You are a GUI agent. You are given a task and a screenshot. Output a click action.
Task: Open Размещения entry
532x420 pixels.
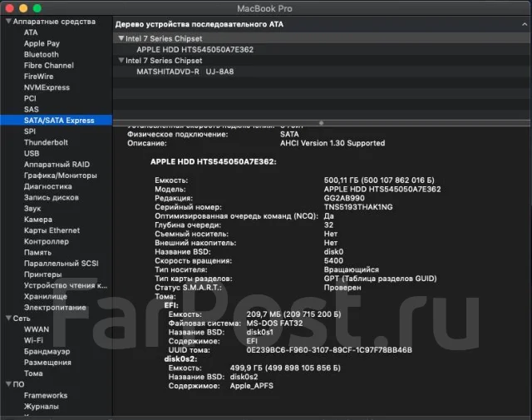click(x=47, y=363)
